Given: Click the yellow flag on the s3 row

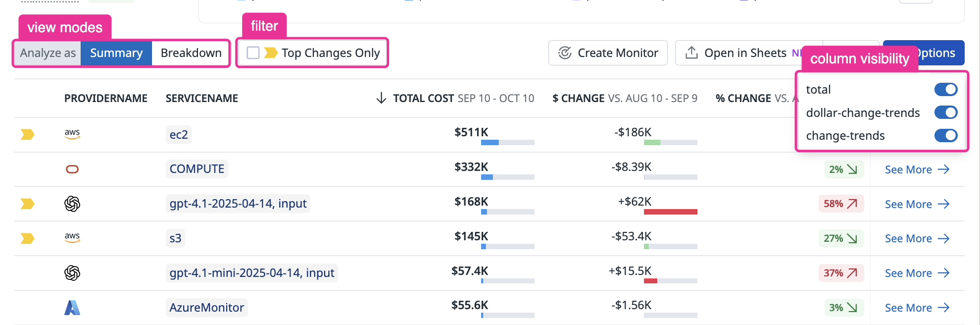Looking at the screenshot, I should tap(27, 238).
